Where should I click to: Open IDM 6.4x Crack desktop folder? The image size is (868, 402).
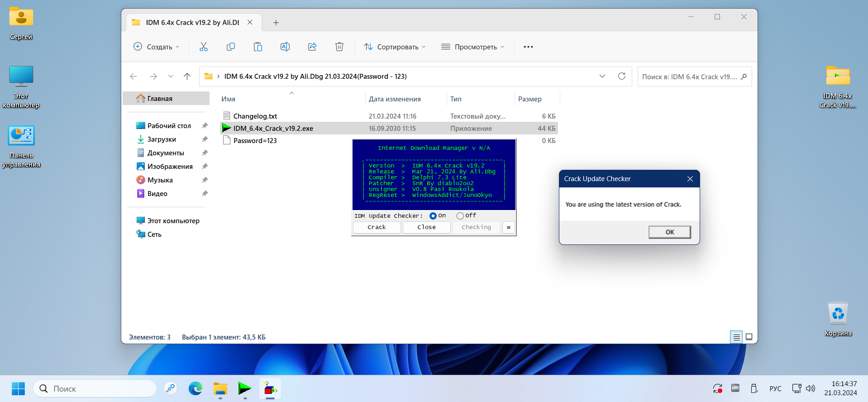tap(838, 87)
